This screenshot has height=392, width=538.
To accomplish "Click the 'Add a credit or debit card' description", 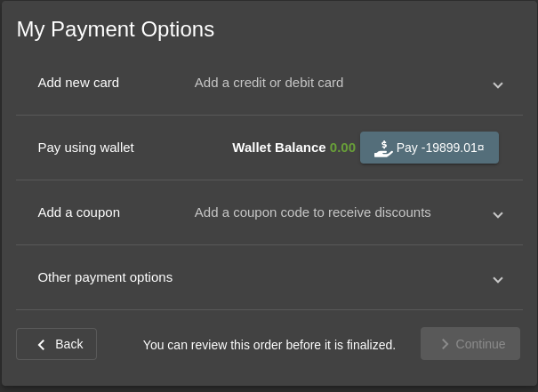I will click(269, 83).
